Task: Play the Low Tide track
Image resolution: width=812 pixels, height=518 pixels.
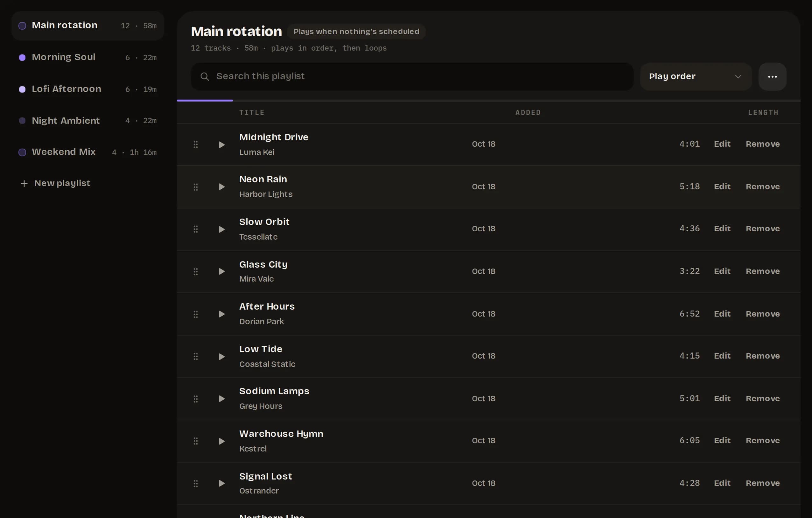Action: coord(221,356)
